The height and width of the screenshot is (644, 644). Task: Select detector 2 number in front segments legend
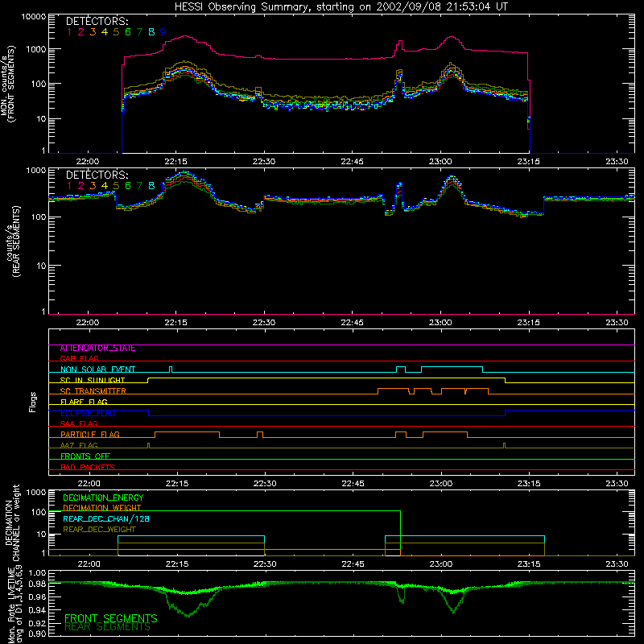coord(81,32)
